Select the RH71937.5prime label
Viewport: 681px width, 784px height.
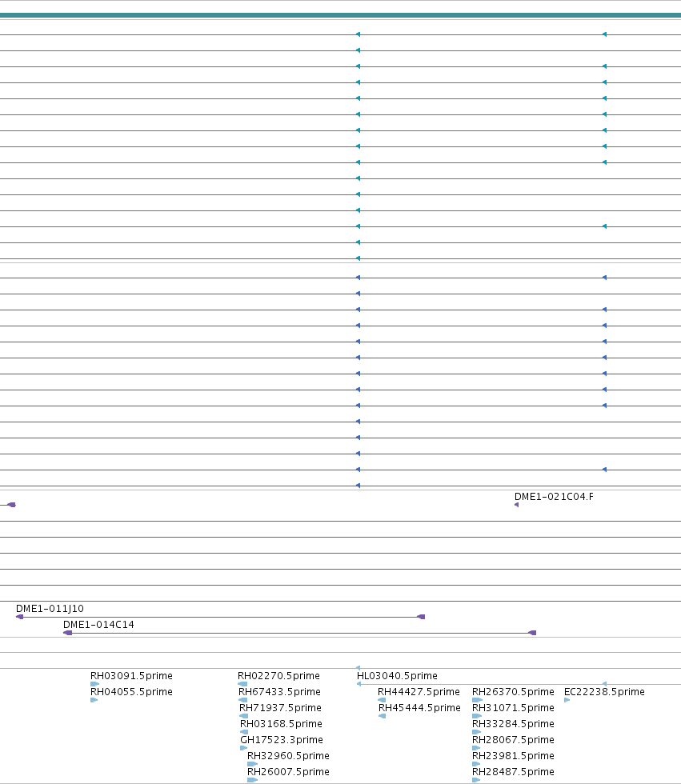[x=280, y=707]
